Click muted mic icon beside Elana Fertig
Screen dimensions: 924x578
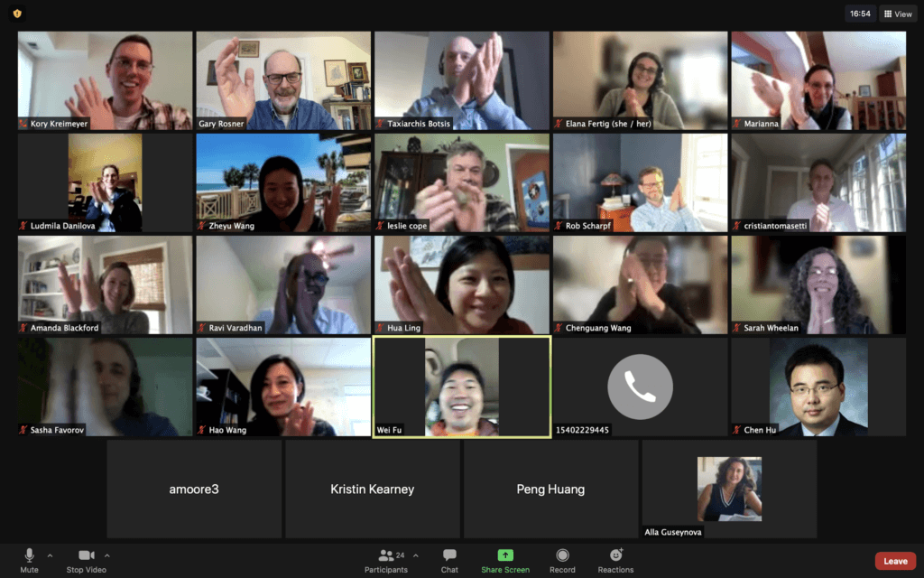(558, 124)
